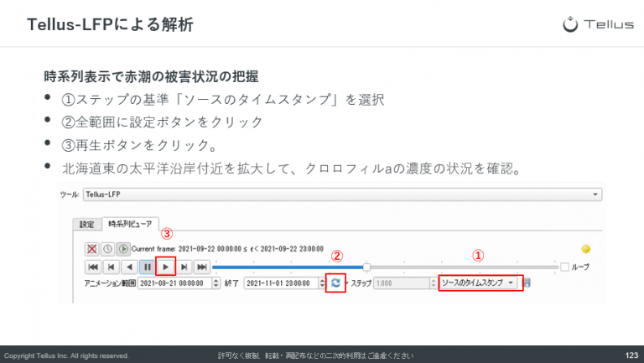Click bullet text starting with 北海道東の太平洋沿岸
The width and height of the screenshot is (644, 363).
(x=293, y=169)
